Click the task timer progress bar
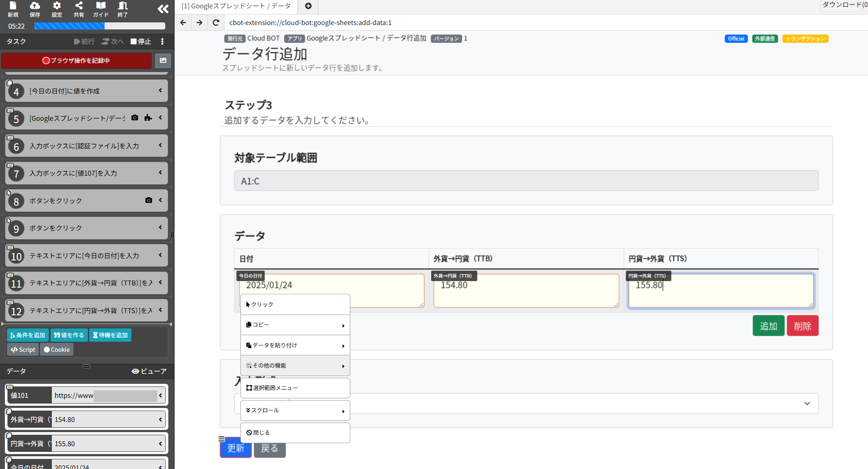Image resolution: width=868 pixels, height=469 pixels. pos(100,26)
